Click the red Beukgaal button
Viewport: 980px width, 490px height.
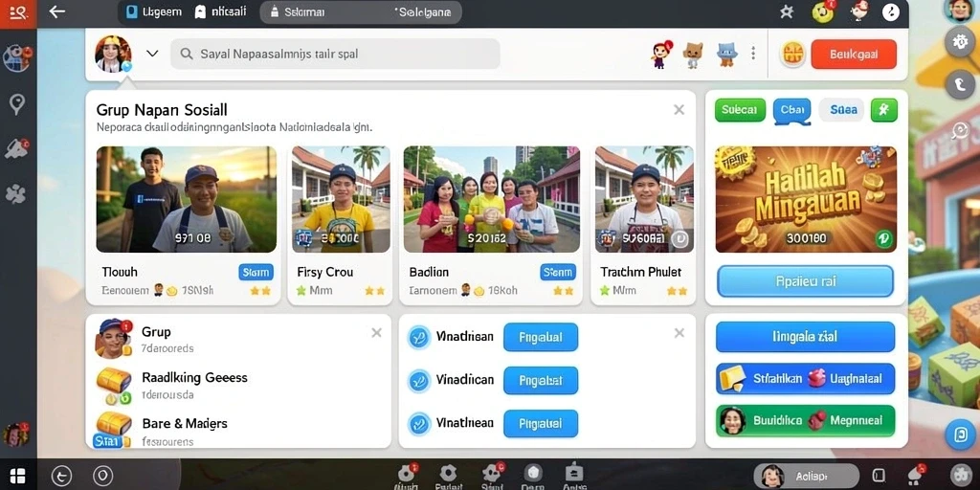click(853, 55)
